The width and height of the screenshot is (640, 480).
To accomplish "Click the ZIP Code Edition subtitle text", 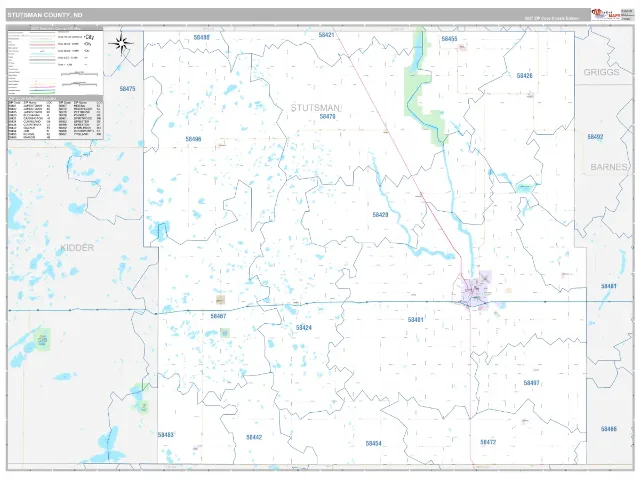I will pos(552,18).
